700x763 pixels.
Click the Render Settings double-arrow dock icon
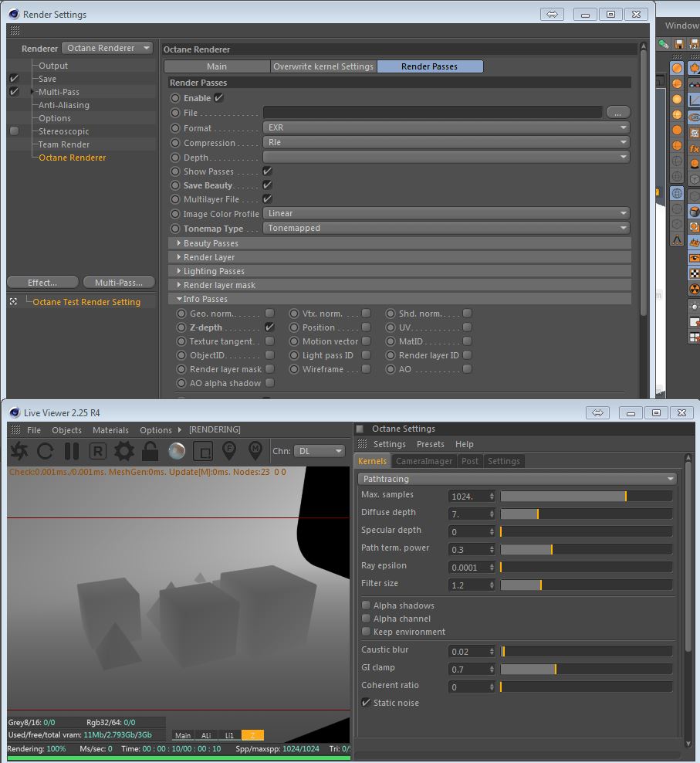[552, 14]
